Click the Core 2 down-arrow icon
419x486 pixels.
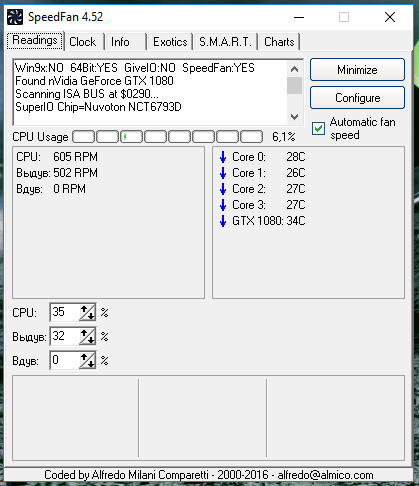click(x=223, y=189)
